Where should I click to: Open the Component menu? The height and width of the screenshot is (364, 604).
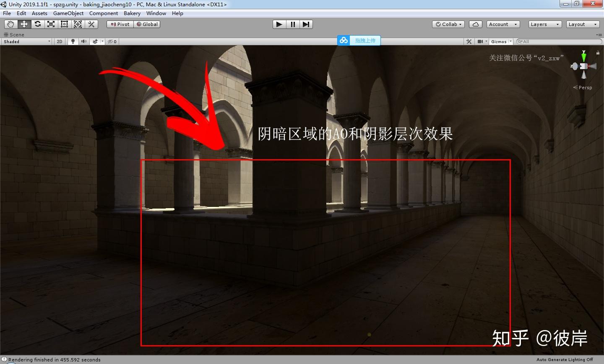pyautogui.click(x=104, y=13)
